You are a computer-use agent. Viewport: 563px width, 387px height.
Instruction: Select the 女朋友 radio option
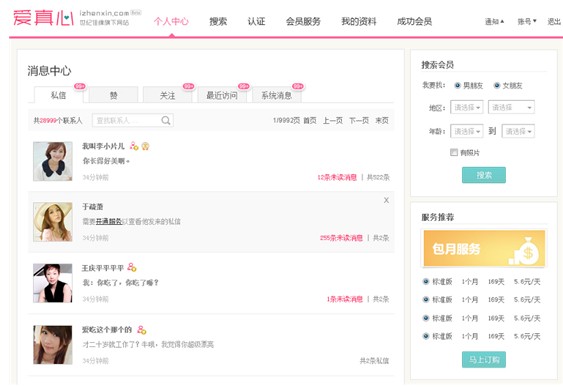(497, 85)
